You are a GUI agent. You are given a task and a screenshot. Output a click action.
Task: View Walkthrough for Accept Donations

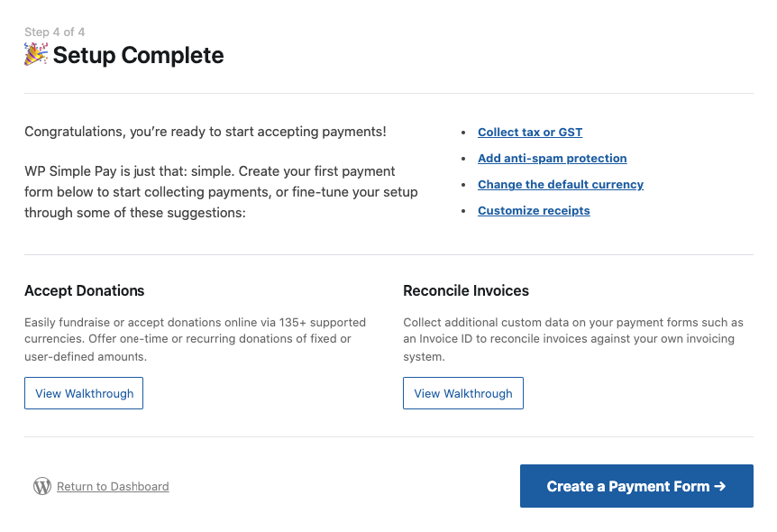(x=84, y=393)
